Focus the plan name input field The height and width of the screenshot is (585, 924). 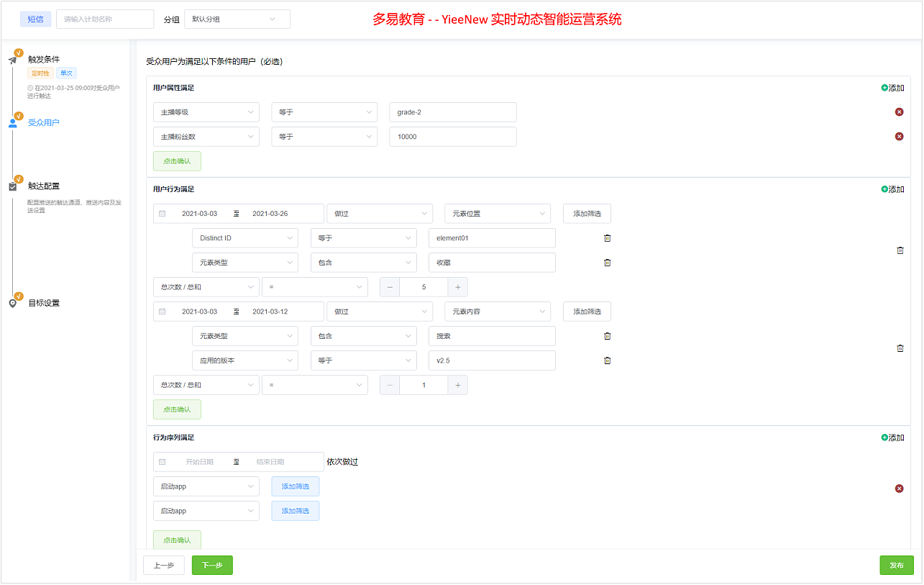click(105, 19)
